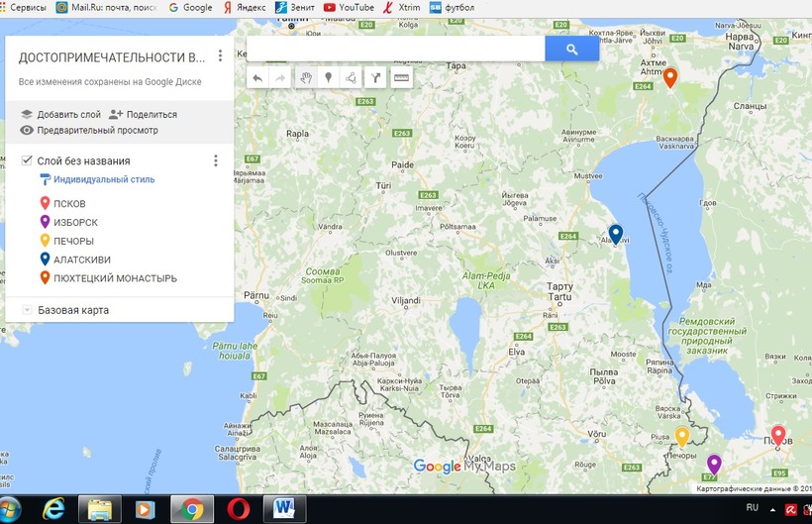Click the map search input field
Viewport: 812px width, 524px height.
[395, 49]
